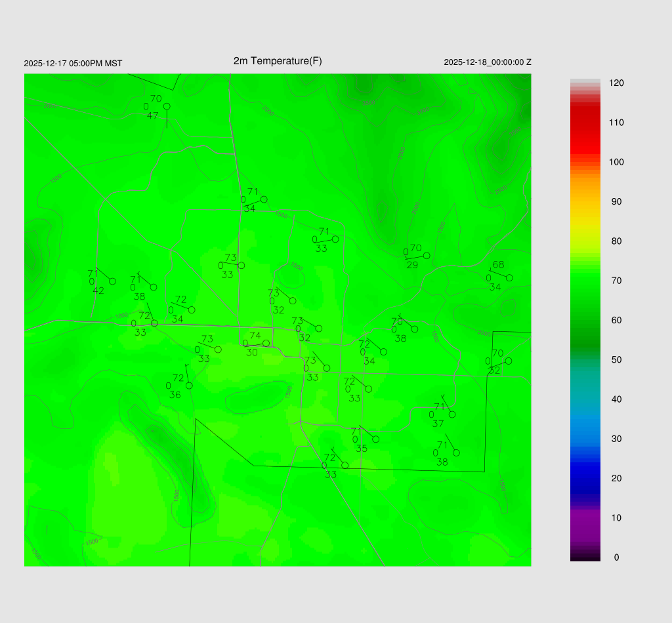The image size is (672, 623).
Task: Click the station circle reading 71 and 37
Action: (451, 414)
